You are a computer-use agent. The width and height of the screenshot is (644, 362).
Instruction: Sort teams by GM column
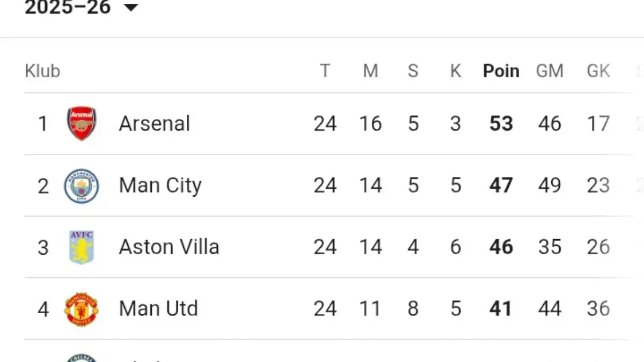[550, 70]
